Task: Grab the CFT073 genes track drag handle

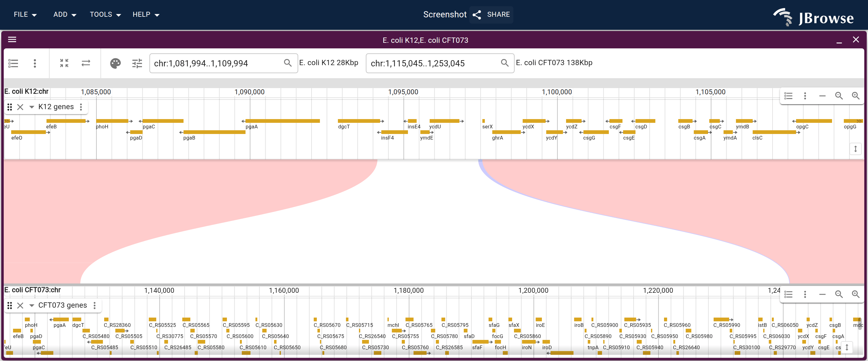Action: [10, 306]
